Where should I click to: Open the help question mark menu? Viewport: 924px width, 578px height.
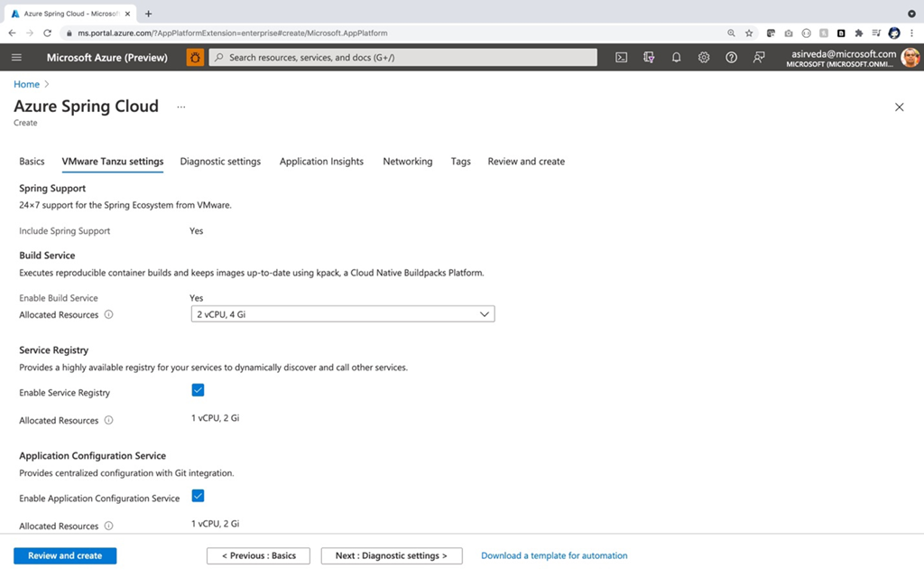click(x=731, y=58)
